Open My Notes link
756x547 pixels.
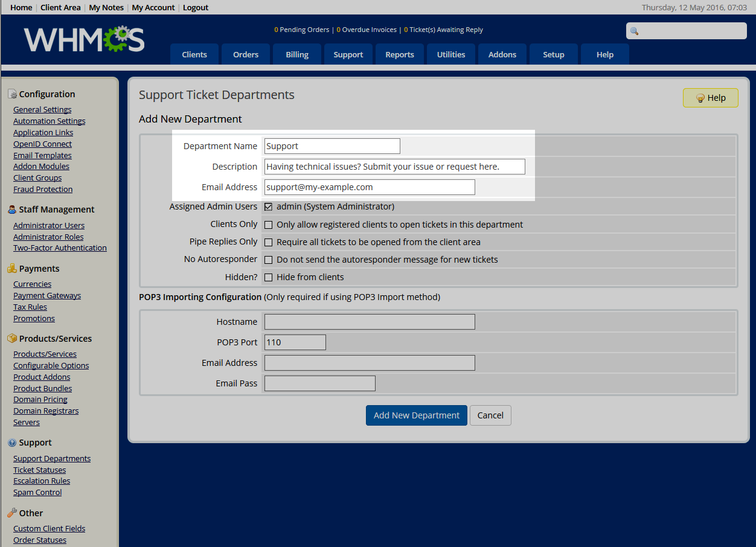point(106,8)
